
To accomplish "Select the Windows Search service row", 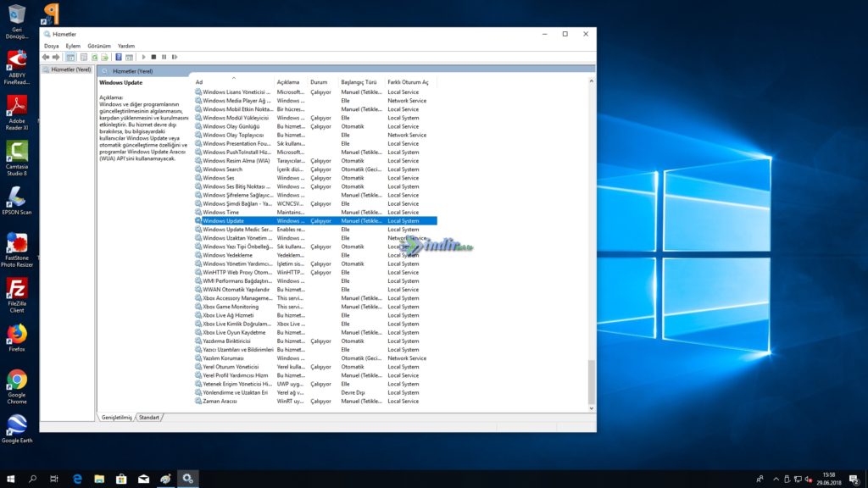I will tap(315, 169).
